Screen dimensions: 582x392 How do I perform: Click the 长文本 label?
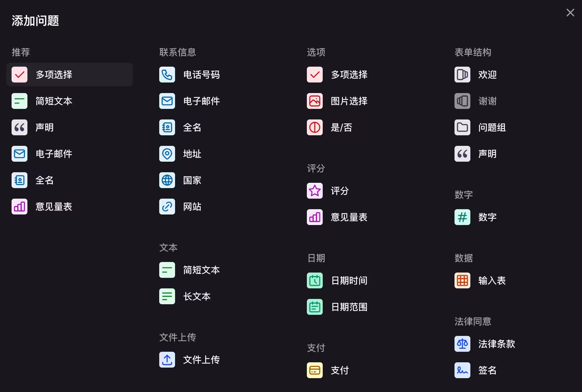[197, 297]
